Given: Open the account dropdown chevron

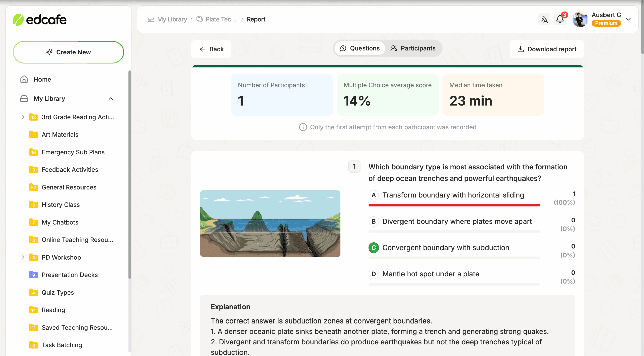Looking at the screenshot, I should point(628,19).
